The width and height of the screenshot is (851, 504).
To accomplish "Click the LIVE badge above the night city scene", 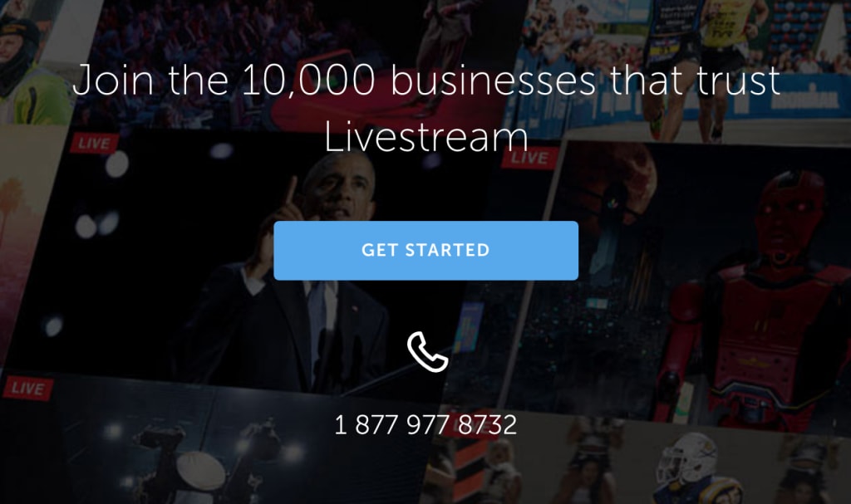I will [529, 157].
